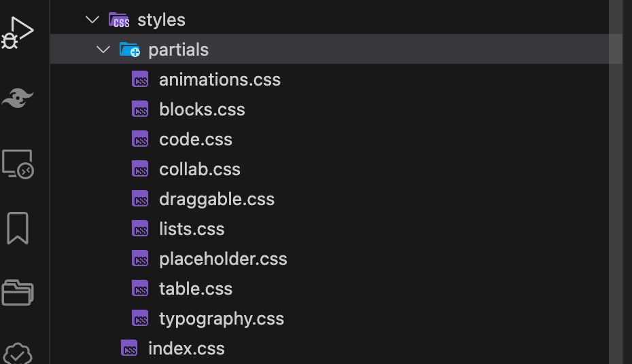Image resolution: width=632 pixels, height=364 pixels.
Task: Collapse the partials folder chevron
Action: tap(103, 50)
